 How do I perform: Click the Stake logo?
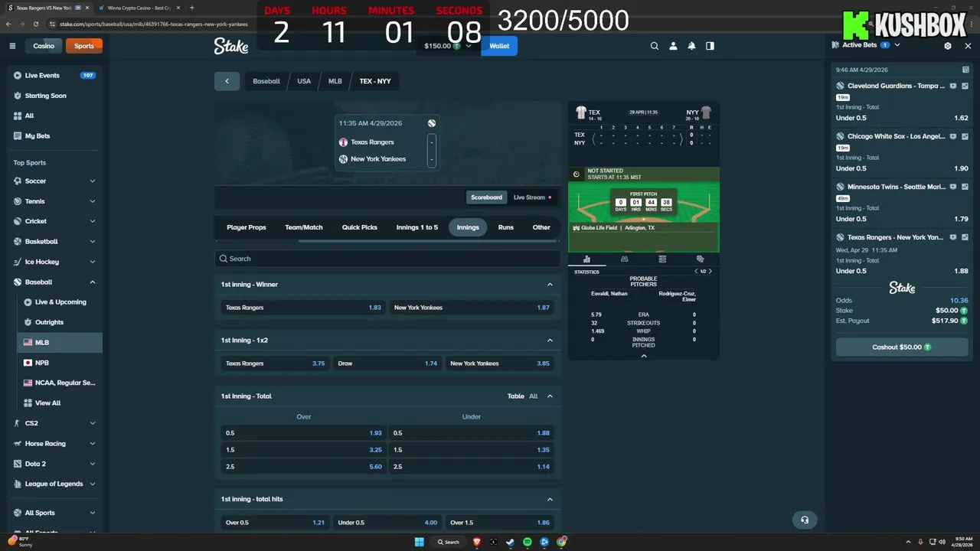pyautogui.click(x=230, y=46)
